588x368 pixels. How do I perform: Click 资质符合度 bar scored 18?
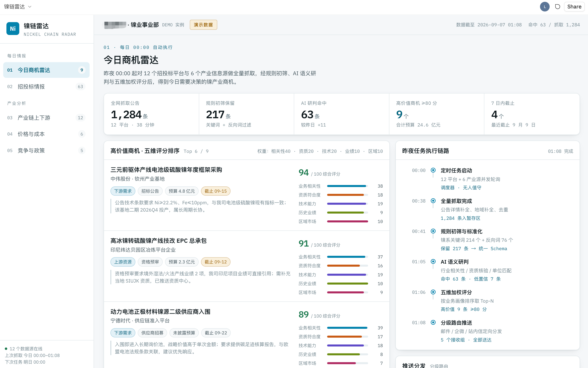pyautogui.click(x=347, y=195)
